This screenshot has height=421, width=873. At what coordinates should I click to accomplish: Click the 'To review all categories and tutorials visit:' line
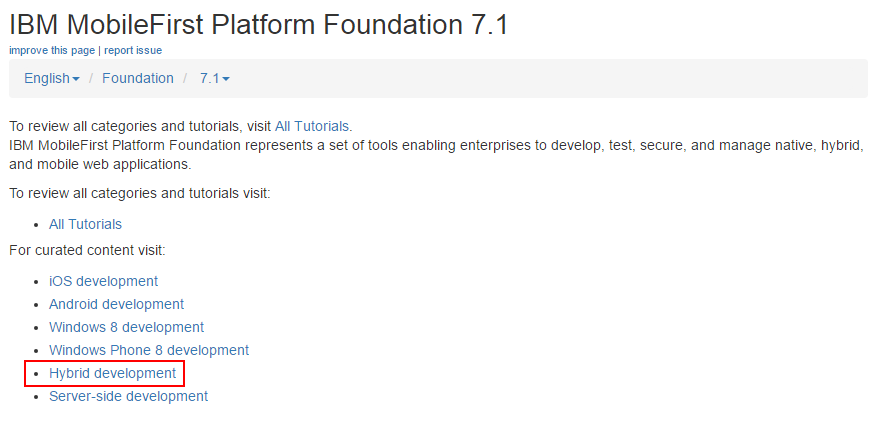pyautogui.click(x=139, y=193)
